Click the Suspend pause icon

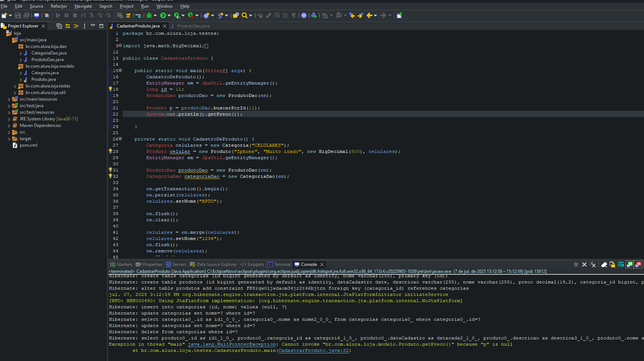pyautogui.click(x=67, y=15)
